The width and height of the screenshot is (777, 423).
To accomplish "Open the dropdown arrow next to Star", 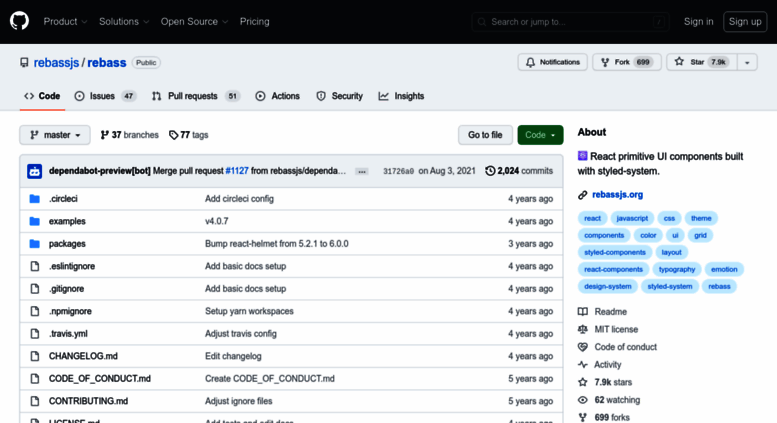I will [747, 62].
